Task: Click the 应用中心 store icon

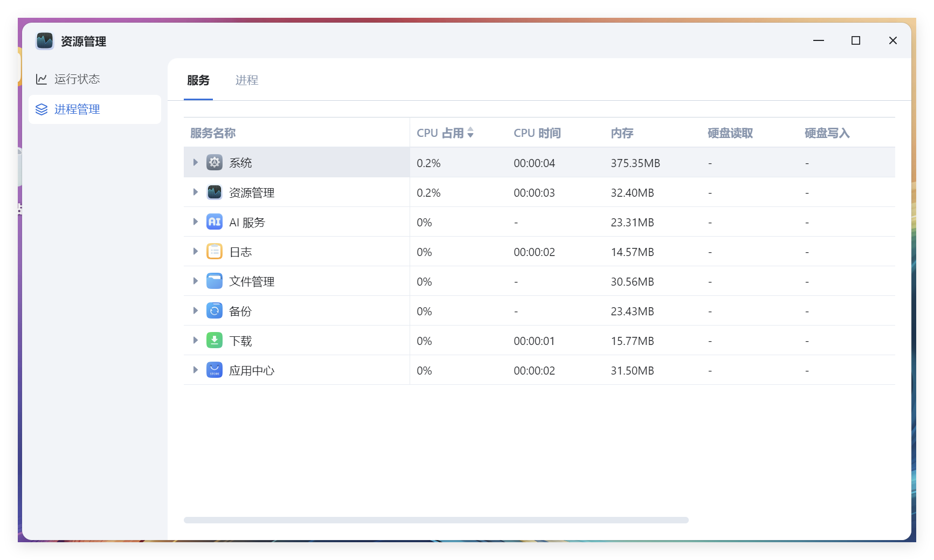Action: pos(215,370)
